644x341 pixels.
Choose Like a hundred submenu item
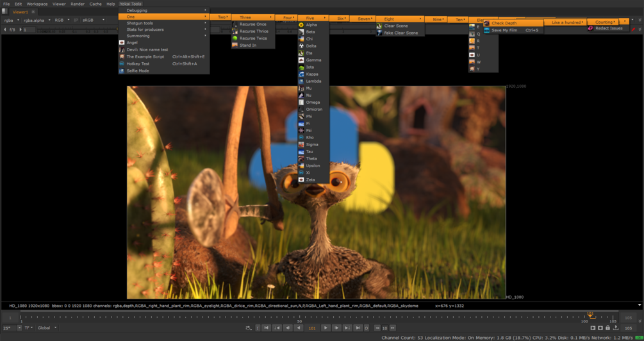pyautogui.click(x=566, y=22)
